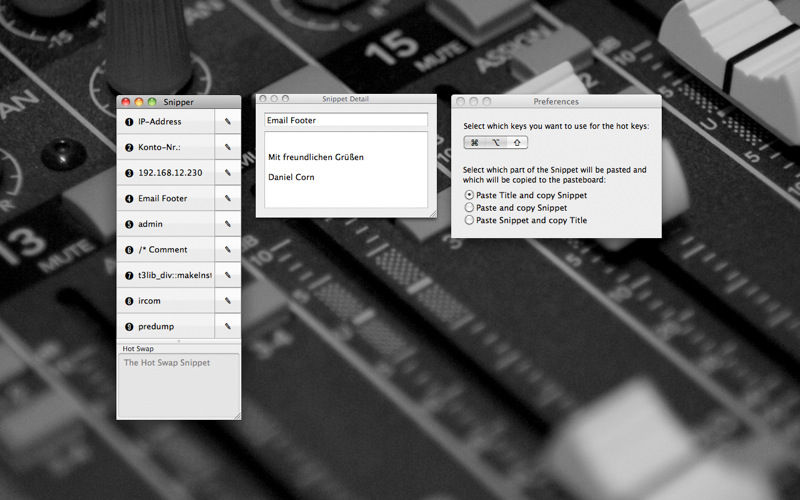Viewport: 800px width, 500px height.
Task: Click into the Hot Swap Snippet text area
Action: pos(179,386)
